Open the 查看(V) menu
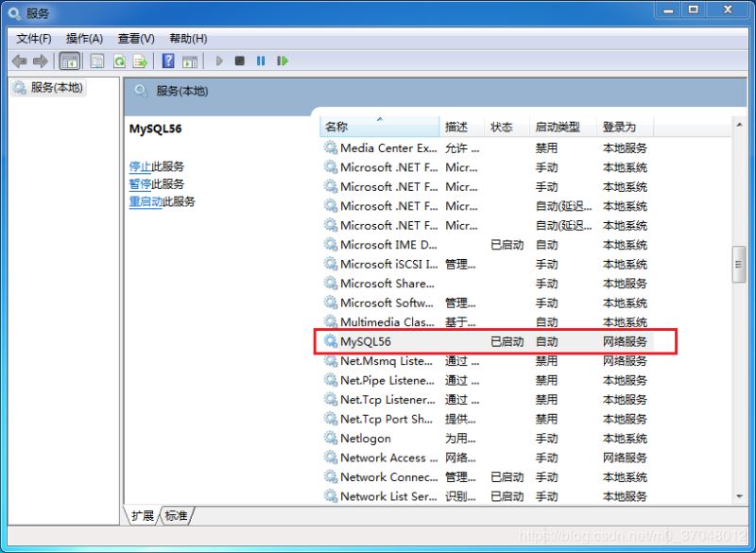Viewport: 756px width, 553px height. 136,39
